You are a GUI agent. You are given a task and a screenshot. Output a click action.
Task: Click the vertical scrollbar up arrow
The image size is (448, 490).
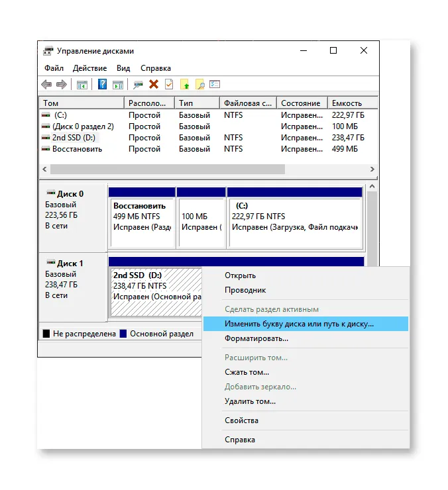point(372,186)
